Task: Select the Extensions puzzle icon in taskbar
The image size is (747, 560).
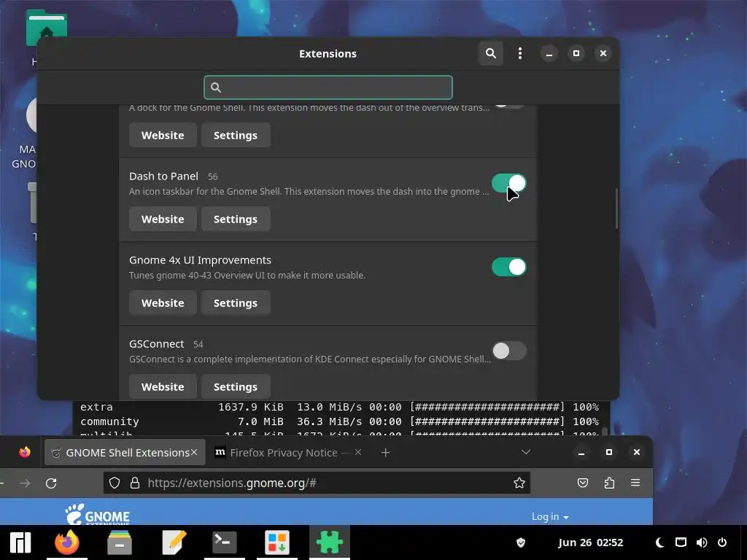Action: point(330,542)
